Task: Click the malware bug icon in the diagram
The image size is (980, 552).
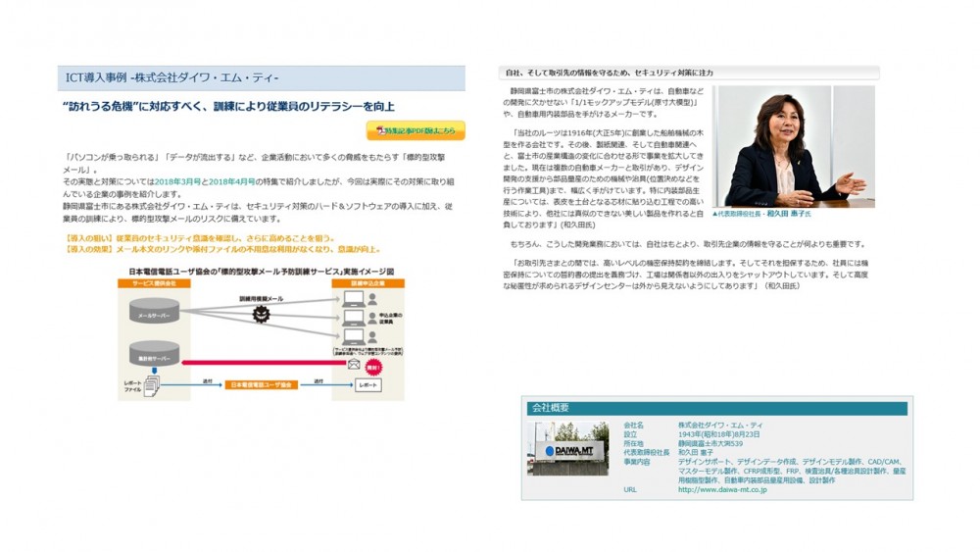Action: click(261, 315)
